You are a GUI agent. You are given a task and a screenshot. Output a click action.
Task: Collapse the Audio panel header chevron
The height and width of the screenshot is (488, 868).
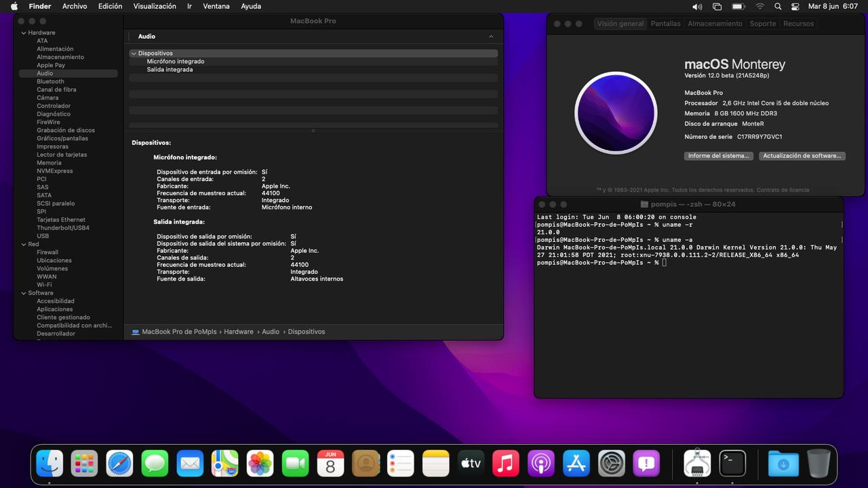point(491,37)
